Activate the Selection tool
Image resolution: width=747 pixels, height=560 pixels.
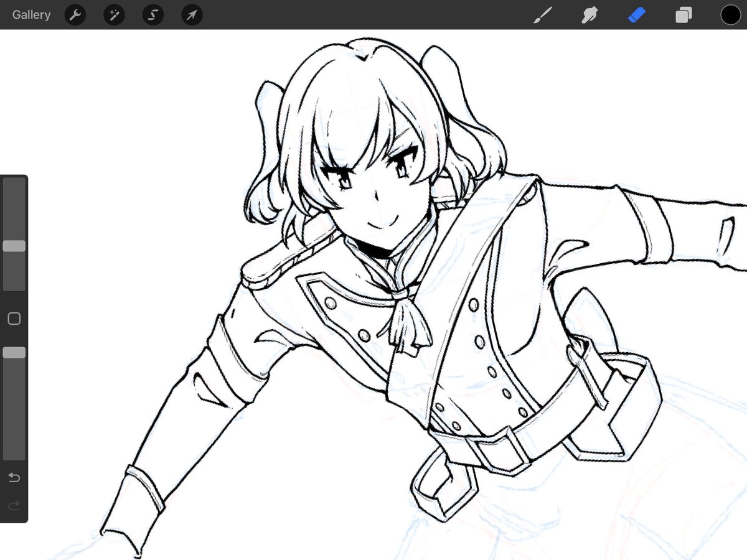click(153, 15)
